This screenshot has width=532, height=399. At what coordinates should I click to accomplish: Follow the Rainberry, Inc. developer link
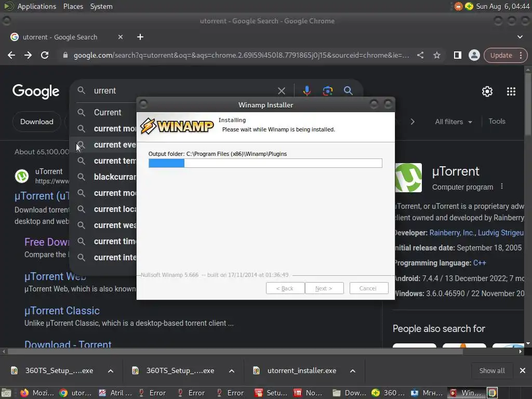pyautogui.click(x=452, y=233)
